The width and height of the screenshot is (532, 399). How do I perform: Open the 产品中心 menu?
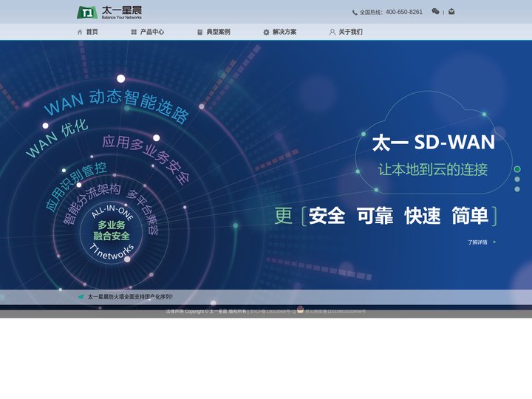point(152,32)
